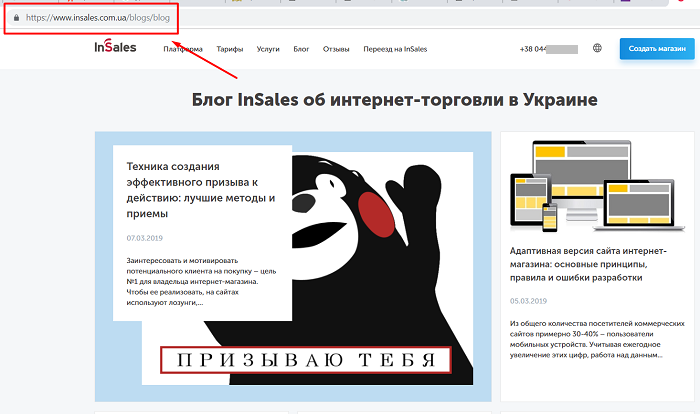Screen dimensions: 700x414
Task: Open article Адаптивная версия сайта интернет-магазина
Action: click(x=588, y=264)
